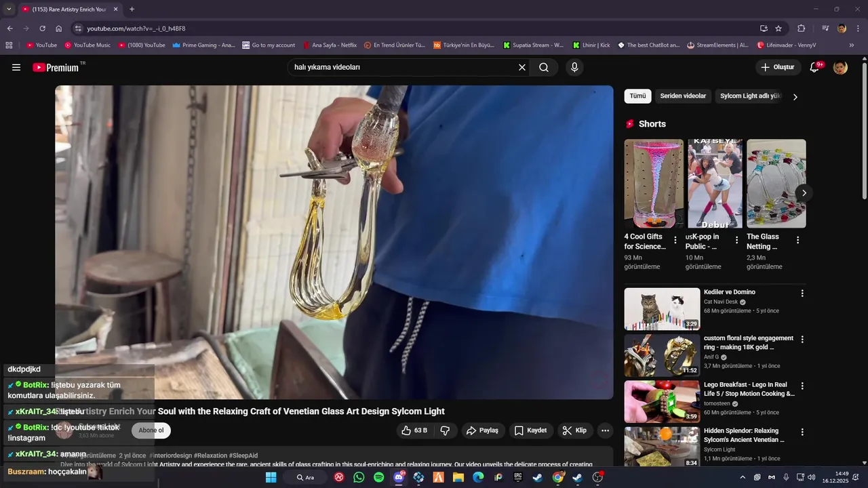Open options for K-pop in Public short
Image resolution: width=868 pixels, height=488 pixels.
click(x=736, y=240)
